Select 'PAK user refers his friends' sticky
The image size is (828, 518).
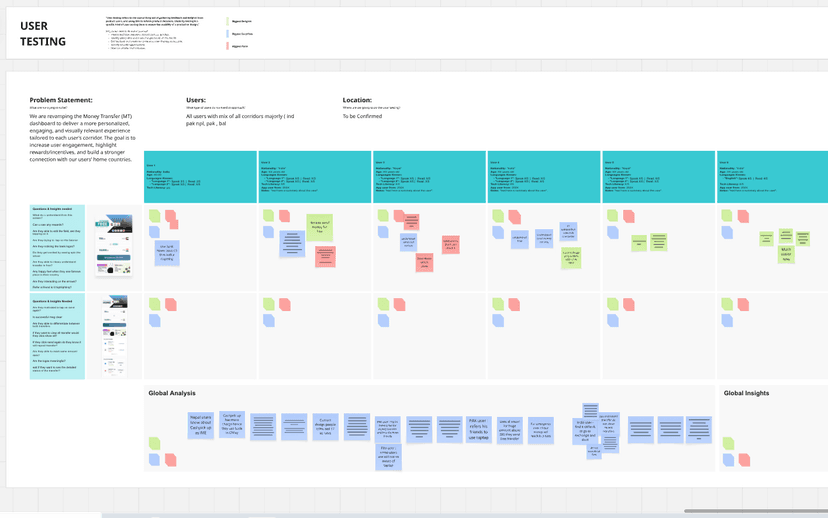coord(478,429)
